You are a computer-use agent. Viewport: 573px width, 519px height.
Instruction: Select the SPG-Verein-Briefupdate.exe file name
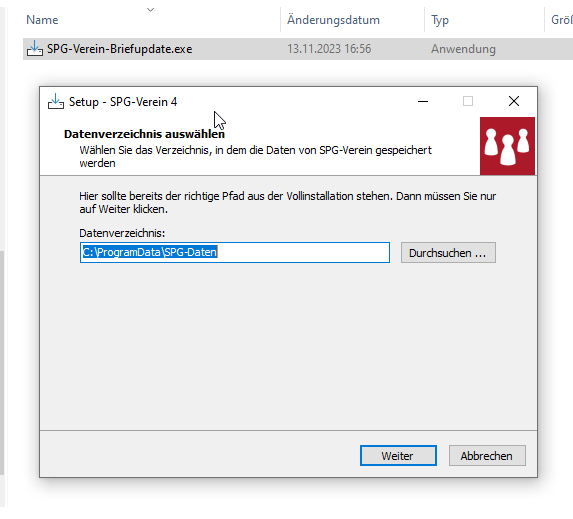coord(119,49)
